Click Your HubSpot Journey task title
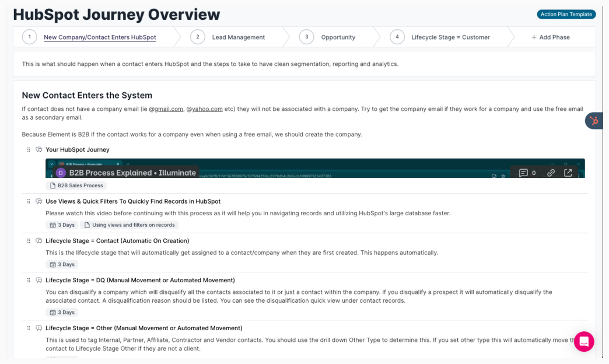609x364 pixels. pos(77,149)
